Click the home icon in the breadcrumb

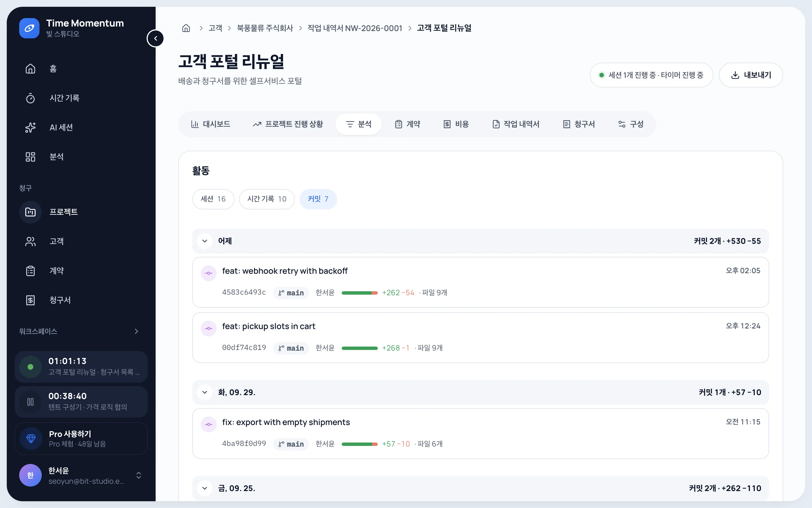click(x=186, y=28)
